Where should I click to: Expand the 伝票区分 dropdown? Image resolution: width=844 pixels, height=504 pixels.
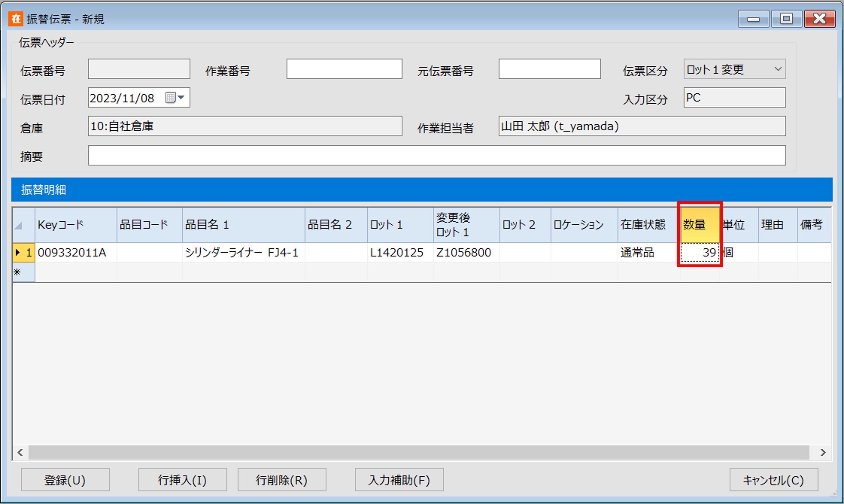(x=778, y=69)
